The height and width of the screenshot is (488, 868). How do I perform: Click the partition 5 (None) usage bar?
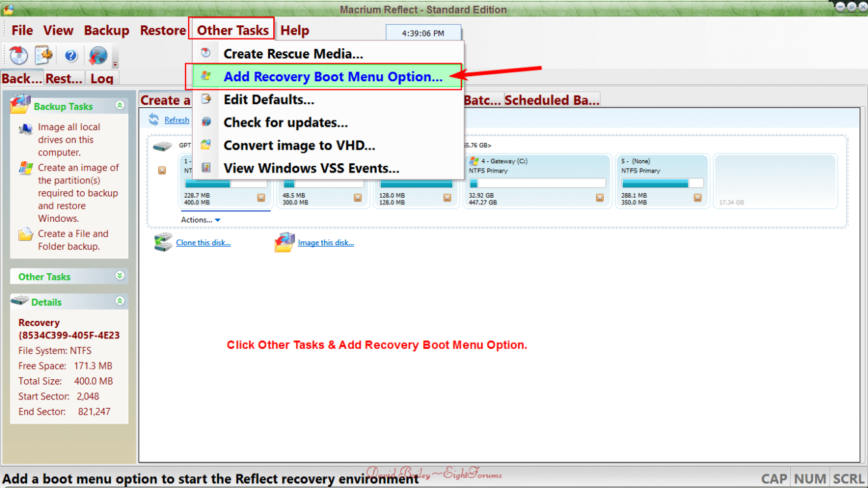pyautogui.click(x=662, y=183)
